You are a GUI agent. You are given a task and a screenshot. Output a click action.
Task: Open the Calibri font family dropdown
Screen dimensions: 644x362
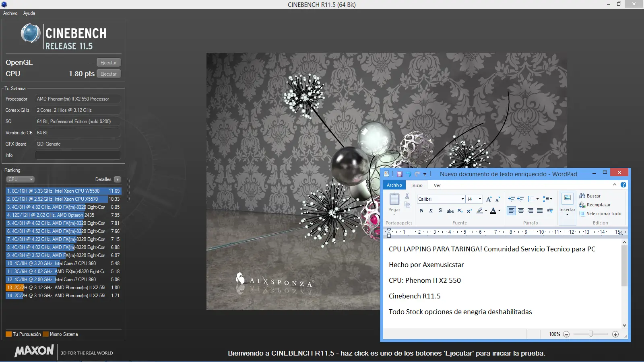pos(462,199)
